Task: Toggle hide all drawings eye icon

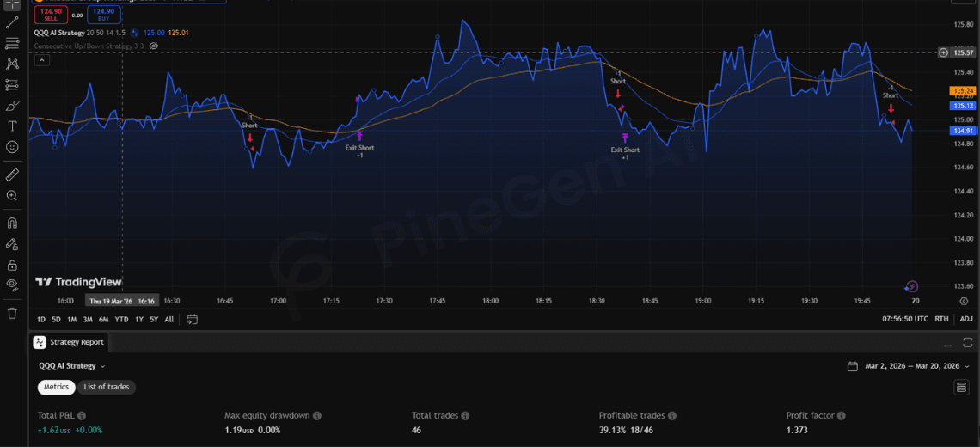Action: (12, 285)
